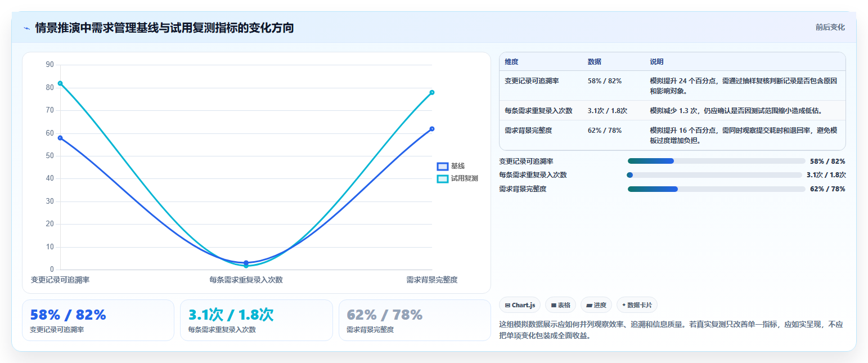Click the lightning icon beside the title
The image size is (868, 363).
pos(26,28)
